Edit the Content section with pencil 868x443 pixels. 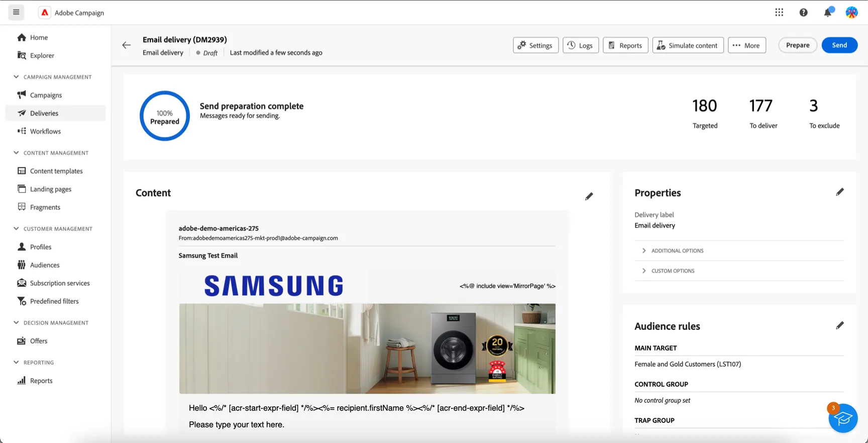tap(589, 196)
